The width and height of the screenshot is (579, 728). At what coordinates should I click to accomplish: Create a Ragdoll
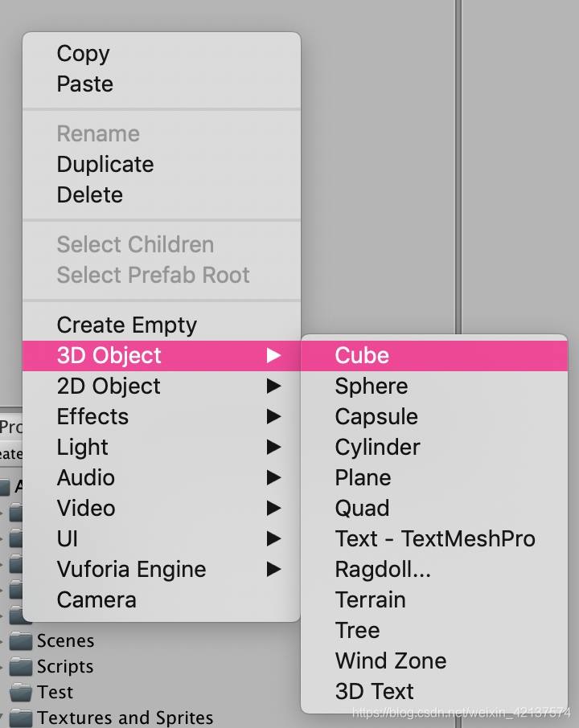[383, 569]
